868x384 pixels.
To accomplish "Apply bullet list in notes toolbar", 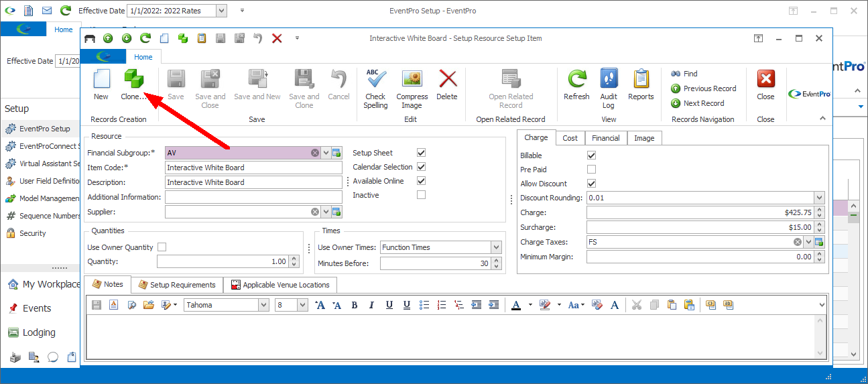I will click(x=424, y=305).
